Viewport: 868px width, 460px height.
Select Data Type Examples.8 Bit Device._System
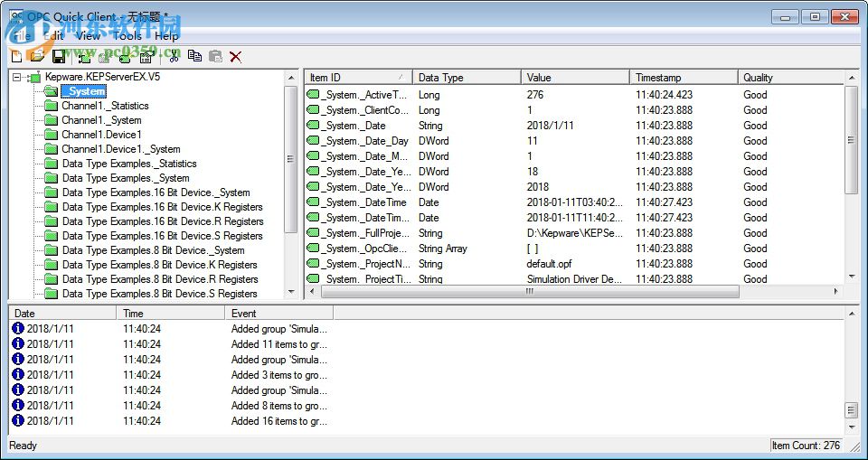pyautogui.click(x=153, y=250)
